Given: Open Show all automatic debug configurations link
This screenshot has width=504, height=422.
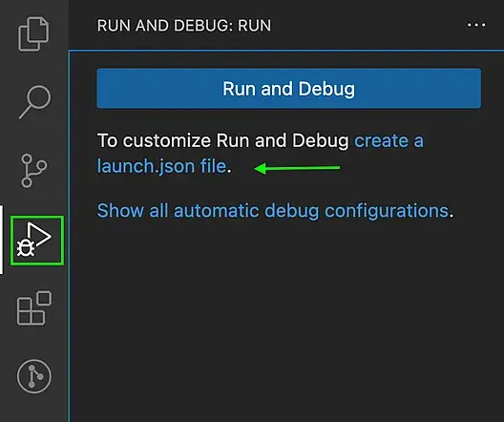Looking at the screenshot, I should tap(273, 211).
